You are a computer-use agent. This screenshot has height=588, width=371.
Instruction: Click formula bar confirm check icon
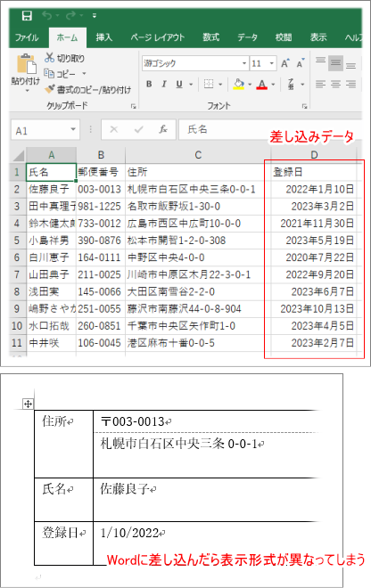tap(138, 130)
